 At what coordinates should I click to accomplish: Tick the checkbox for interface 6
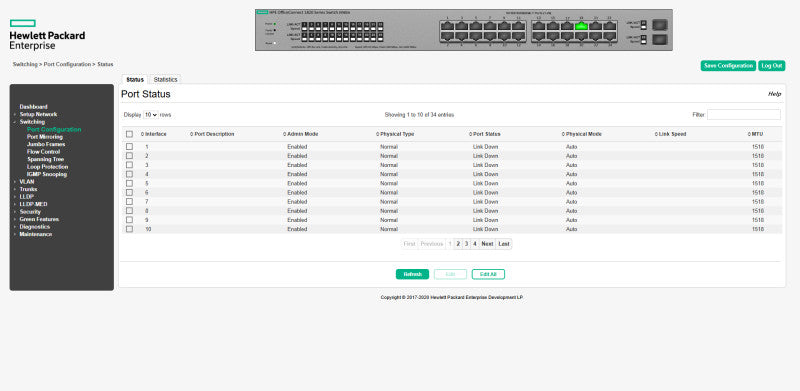pos(130,192)
